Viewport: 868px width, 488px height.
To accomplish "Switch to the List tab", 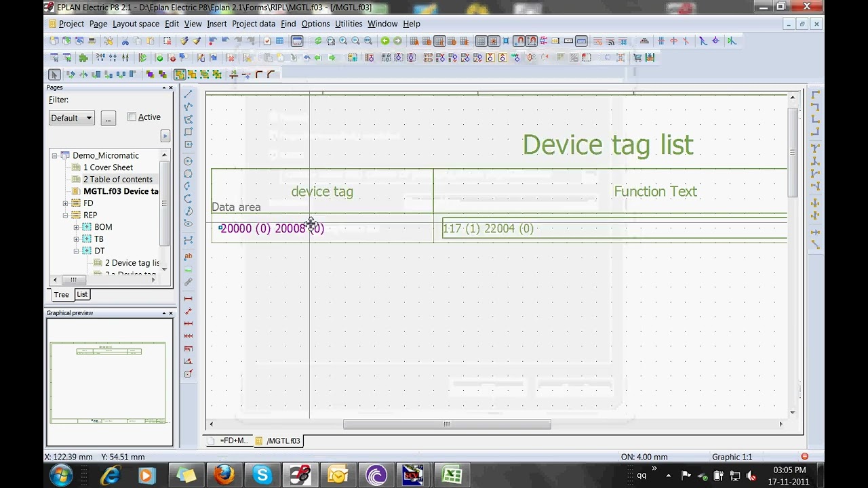I will coord(82,294).
